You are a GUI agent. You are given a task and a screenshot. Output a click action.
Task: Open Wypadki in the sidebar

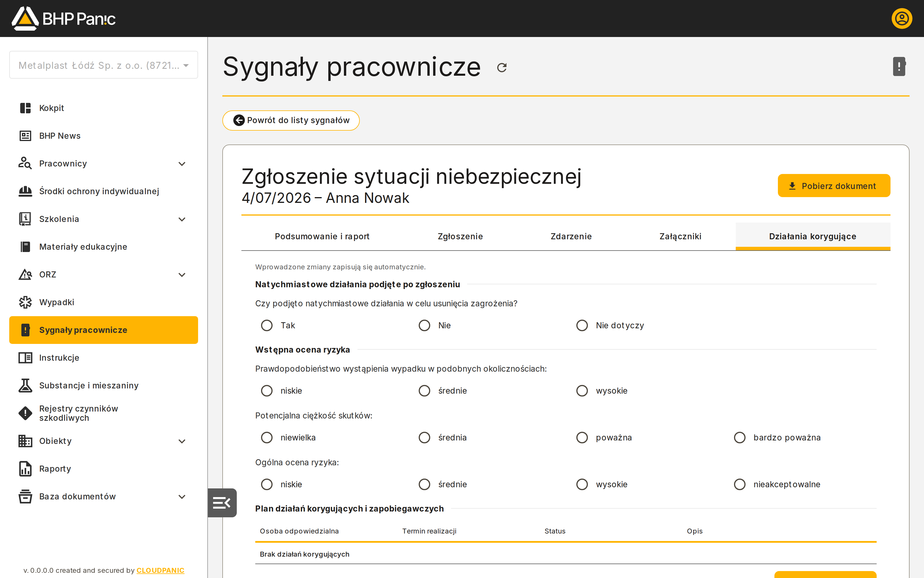point(103,302)
